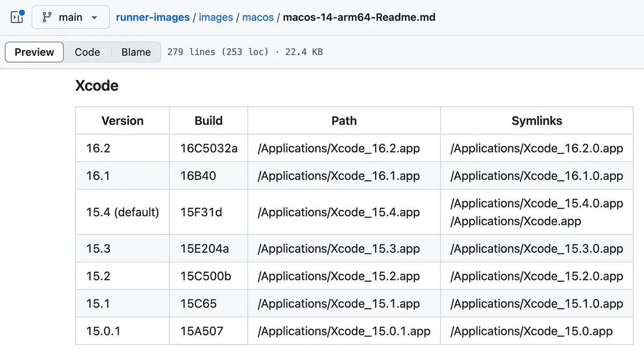Click the /Applications/Xcode.app symlink text

pos(516,221)
